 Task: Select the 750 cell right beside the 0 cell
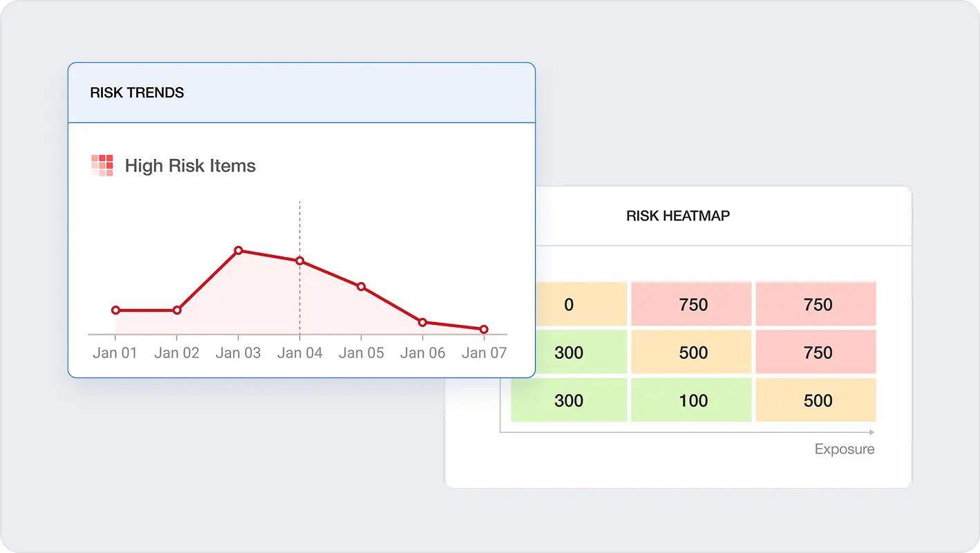tap(691, 304)
